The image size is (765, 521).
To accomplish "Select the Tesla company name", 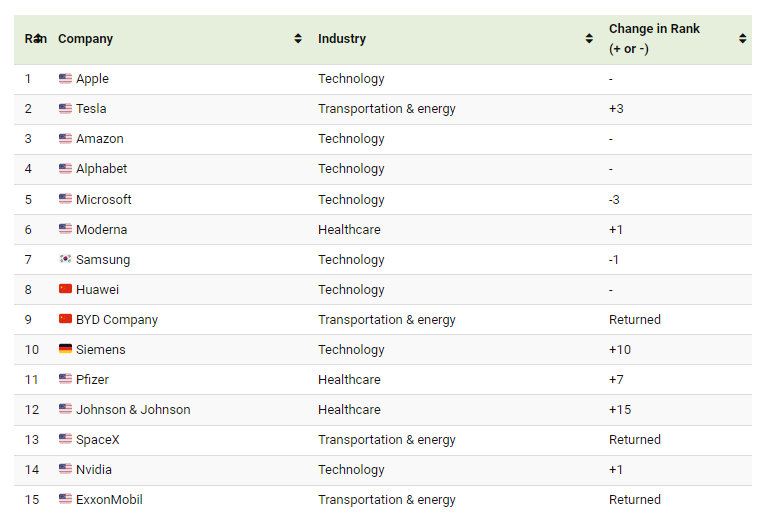I will (x=91, y=109).
